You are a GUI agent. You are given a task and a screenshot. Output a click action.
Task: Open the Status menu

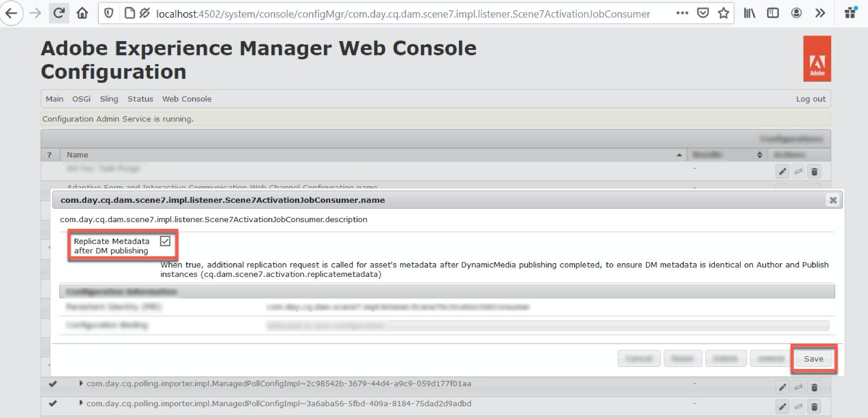(x=140, y=99)
